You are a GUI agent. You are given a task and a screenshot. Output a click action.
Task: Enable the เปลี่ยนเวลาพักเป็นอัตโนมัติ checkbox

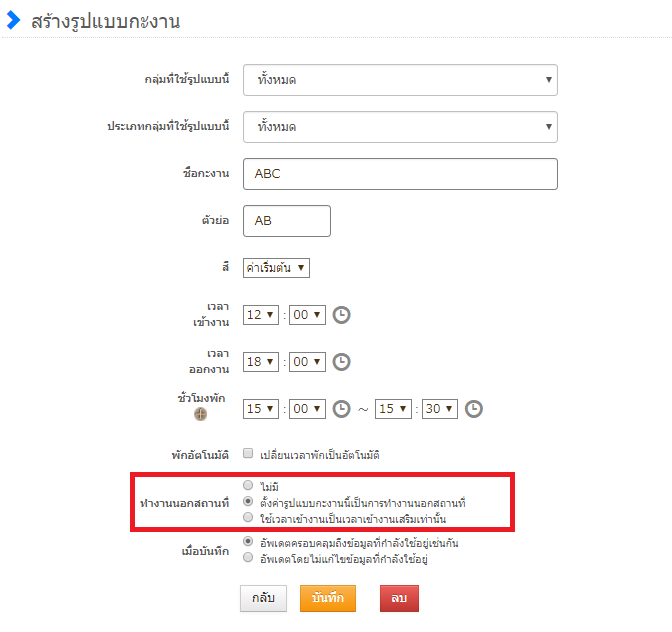click(x=248, y=454)
